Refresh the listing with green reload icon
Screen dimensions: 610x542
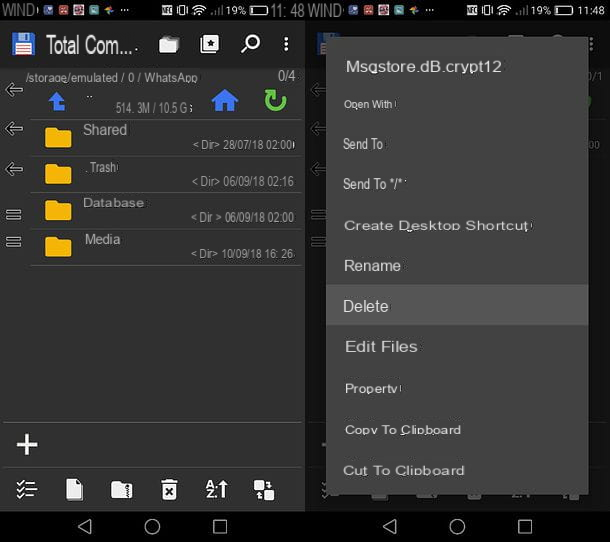point(275,100)
